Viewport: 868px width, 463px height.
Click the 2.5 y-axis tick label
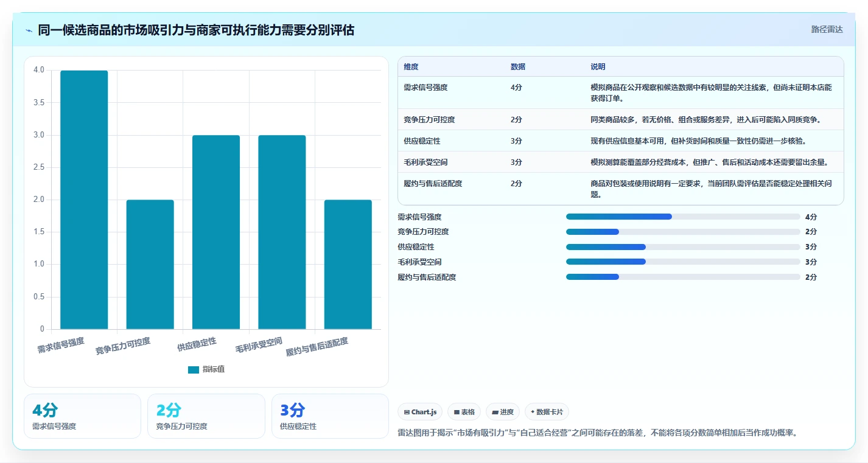pyautogui.click(x=39, y=167)
